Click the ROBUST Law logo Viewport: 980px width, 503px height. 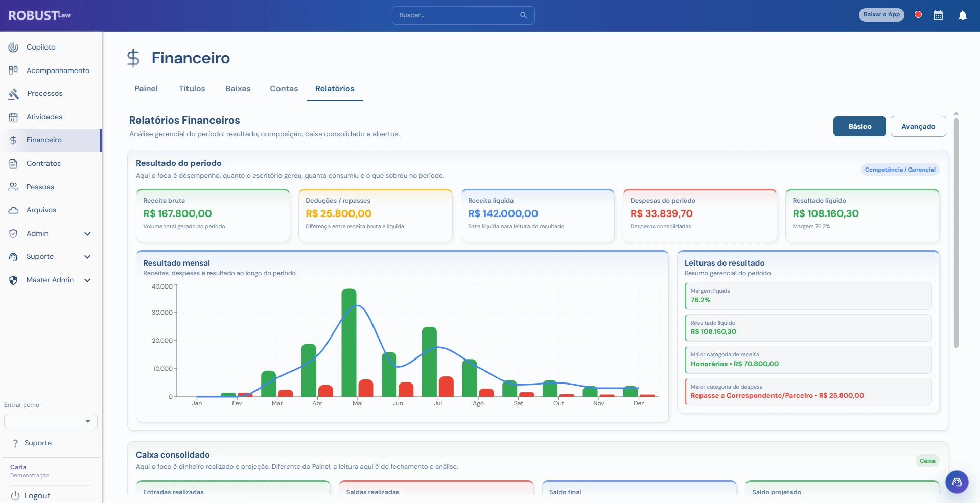pyautogui.click(x=39, y=15)
